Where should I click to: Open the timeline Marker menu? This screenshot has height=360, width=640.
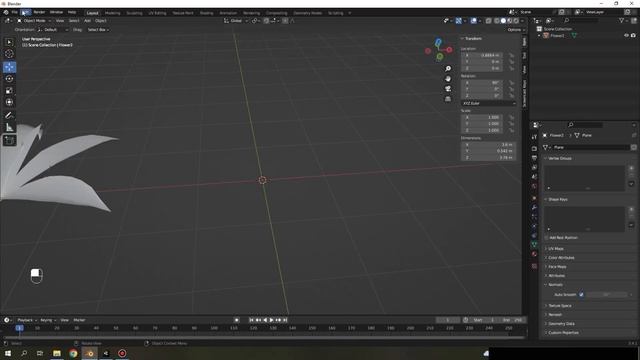[x=79, y=320]
